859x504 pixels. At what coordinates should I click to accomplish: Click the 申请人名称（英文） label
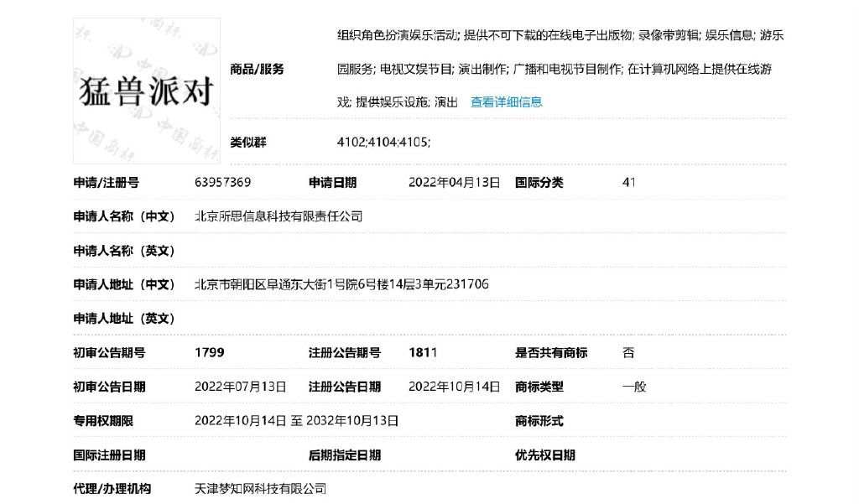[124, 251]
